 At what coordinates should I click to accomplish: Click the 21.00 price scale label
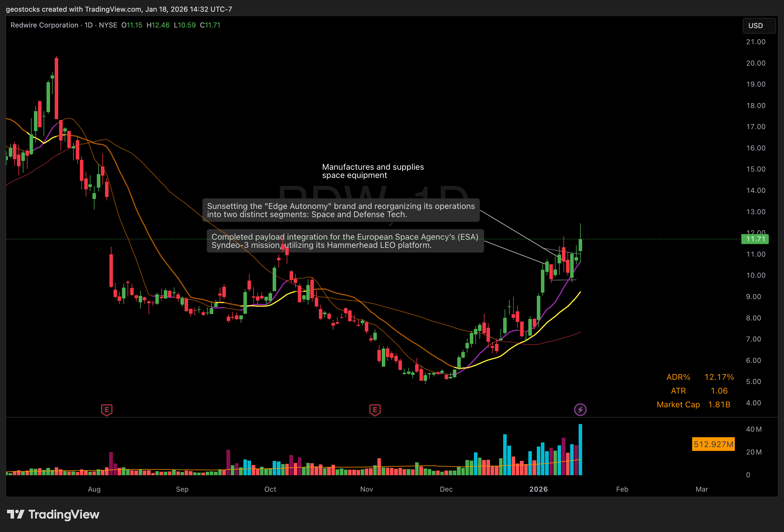[755, 42]
